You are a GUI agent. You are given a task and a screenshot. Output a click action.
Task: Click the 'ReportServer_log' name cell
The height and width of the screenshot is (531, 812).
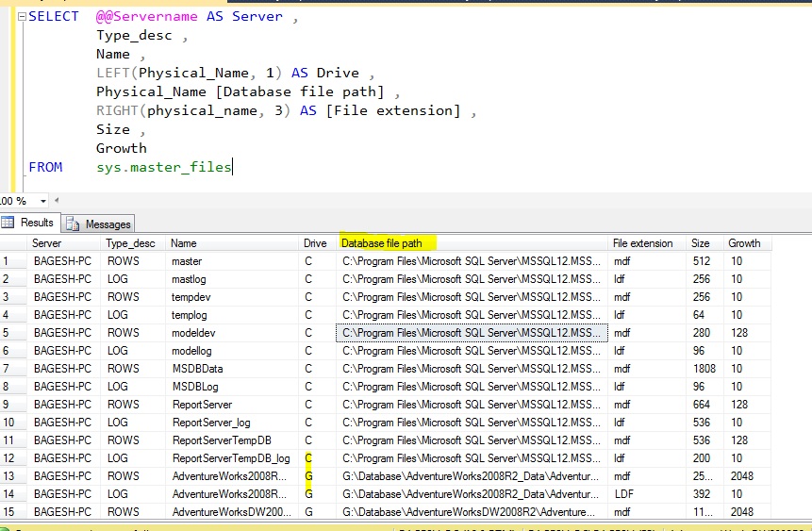point(232,423)
